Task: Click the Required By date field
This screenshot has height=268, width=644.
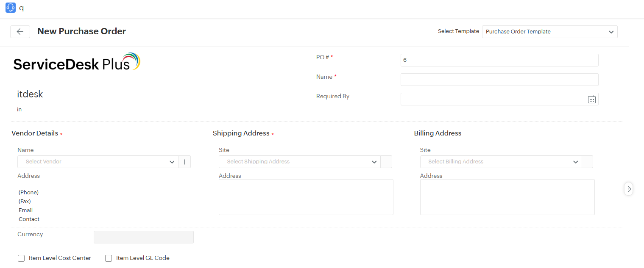Action: 492,99
